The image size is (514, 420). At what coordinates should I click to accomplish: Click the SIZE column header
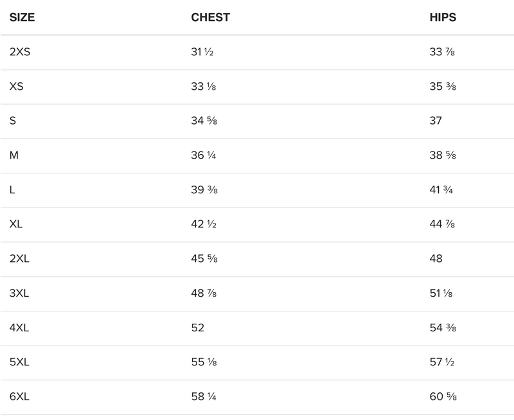tap(22, 17)
